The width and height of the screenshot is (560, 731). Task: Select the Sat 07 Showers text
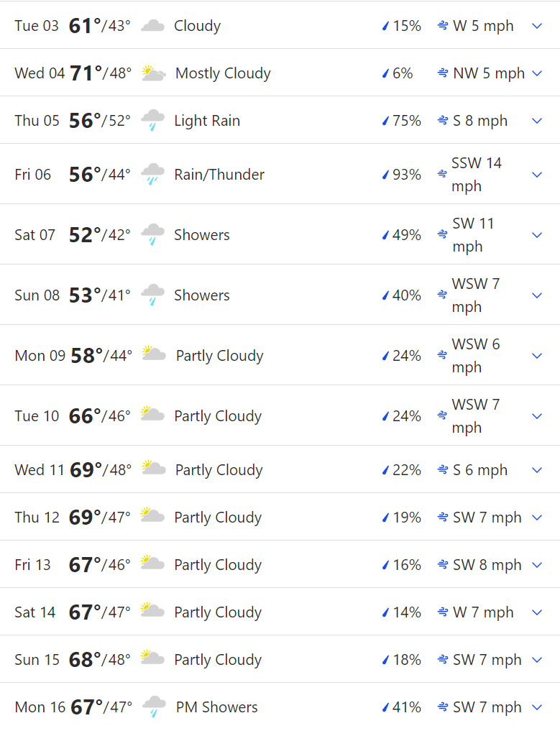point(202,234)
